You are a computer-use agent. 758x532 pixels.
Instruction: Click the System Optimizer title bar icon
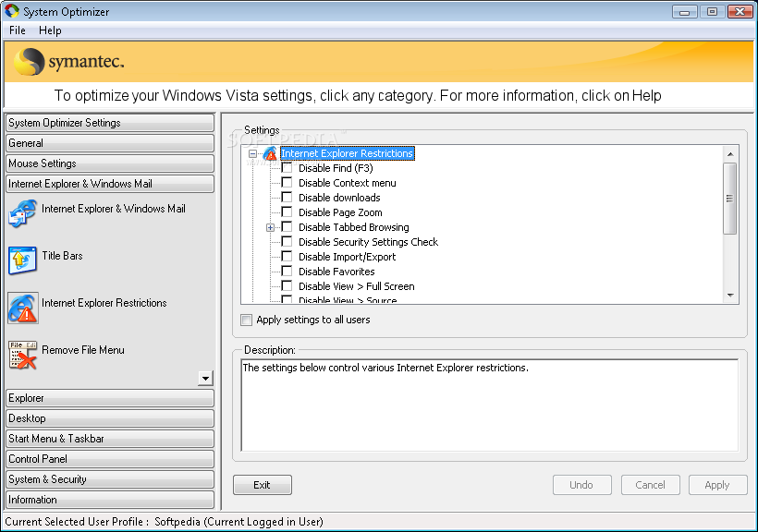point(12,11)
